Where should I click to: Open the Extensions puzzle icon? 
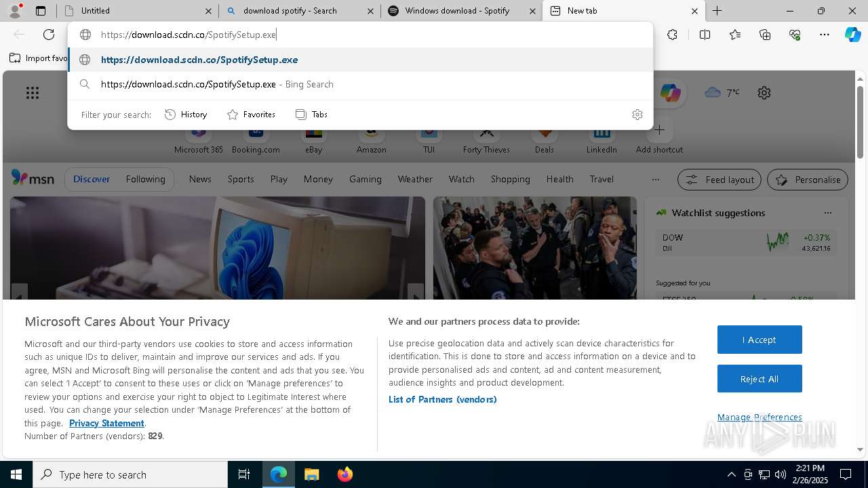pos(672,35)
